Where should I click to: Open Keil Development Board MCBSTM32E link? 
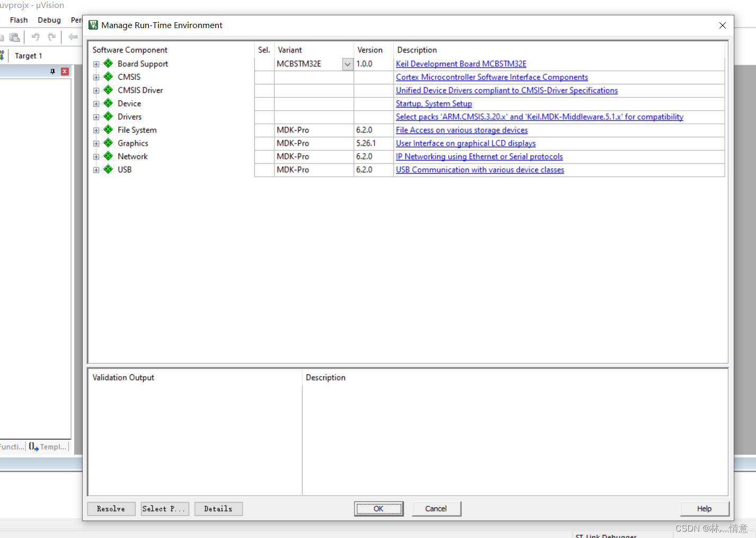(x=461, y=64)
